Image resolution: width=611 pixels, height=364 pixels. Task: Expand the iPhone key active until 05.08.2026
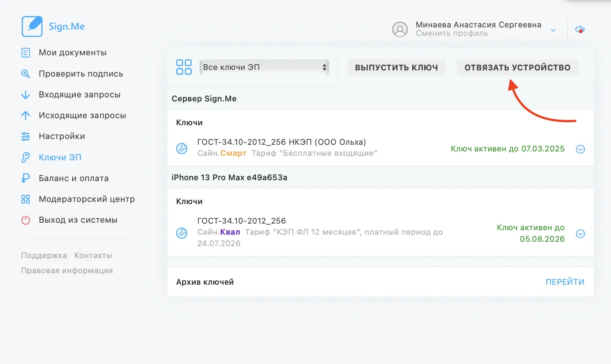click(x=580, y=234)
